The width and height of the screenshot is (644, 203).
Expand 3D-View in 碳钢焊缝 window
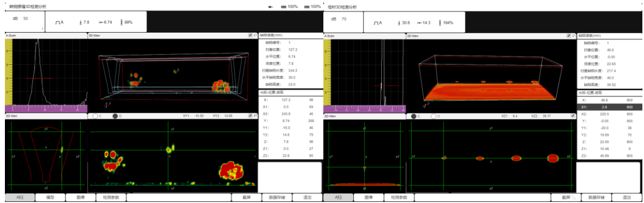[250, 36]
